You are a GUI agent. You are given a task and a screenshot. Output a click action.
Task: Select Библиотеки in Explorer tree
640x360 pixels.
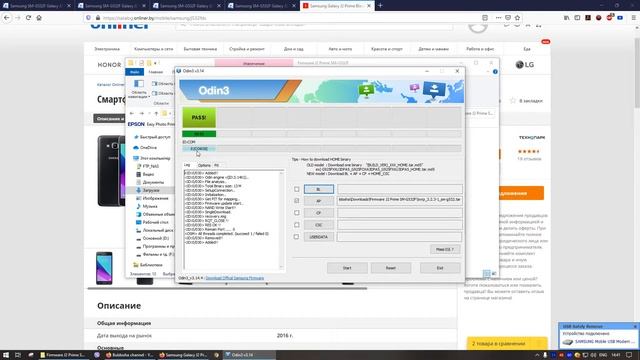pyautogui.click(x=151, y=265)
